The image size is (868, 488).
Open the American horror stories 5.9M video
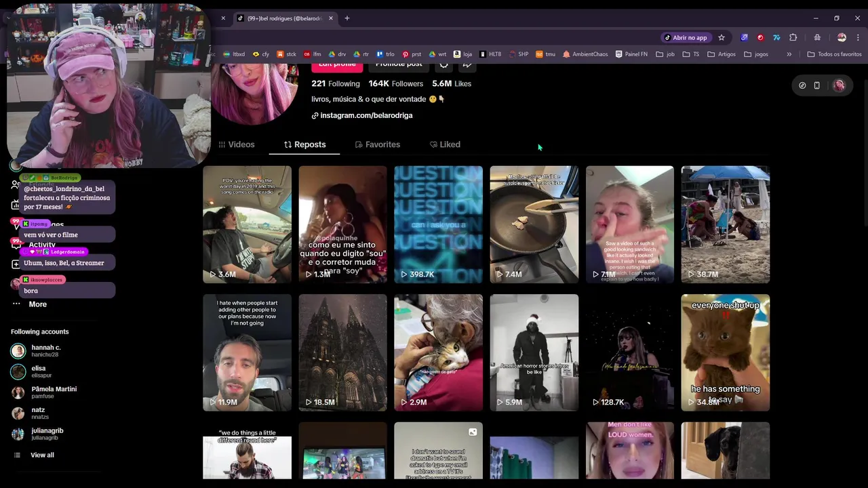tap(534, 352)
